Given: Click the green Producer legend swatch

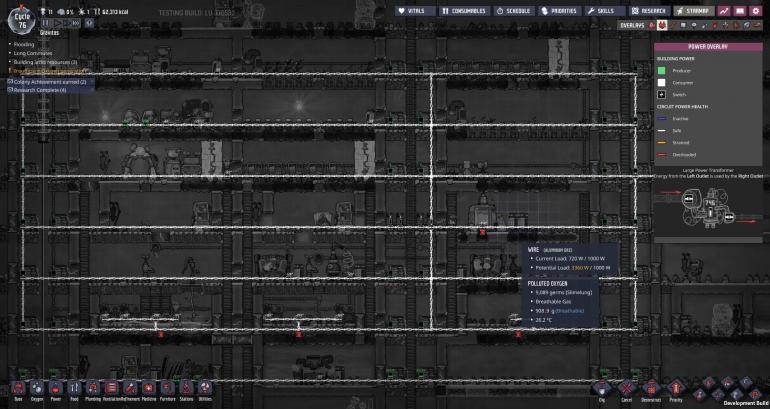Looking at the screenshot, I should pos(661,71).
